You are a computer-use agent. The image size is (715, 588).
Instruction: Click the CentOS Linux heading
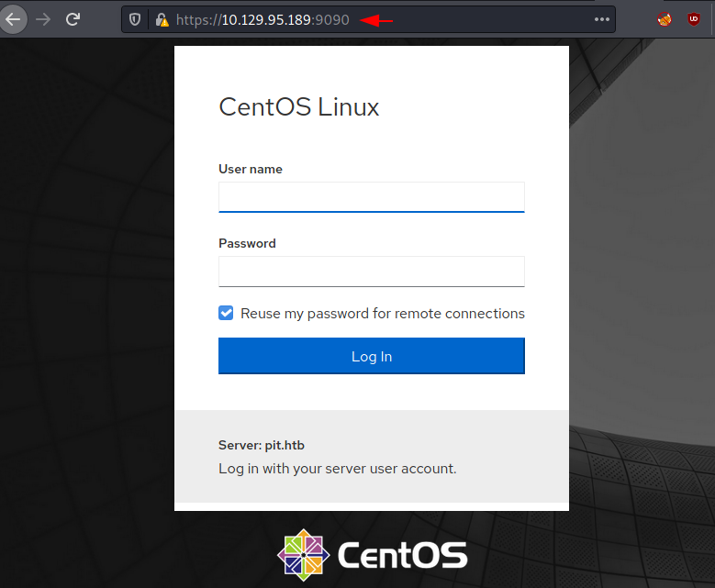pyautogui.click(x=299, y=107)
